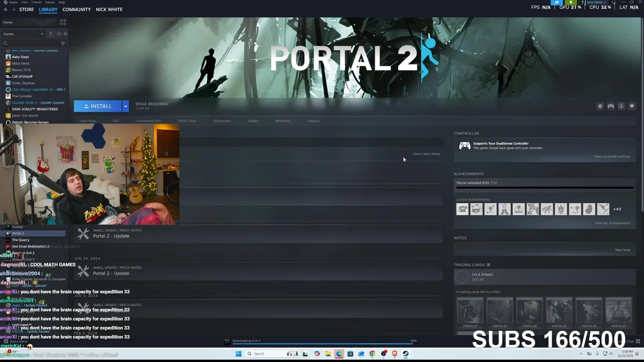Viewport: 644px width, 362px height.
Task: Click View controller settings
Action: [x=612, y=156]
